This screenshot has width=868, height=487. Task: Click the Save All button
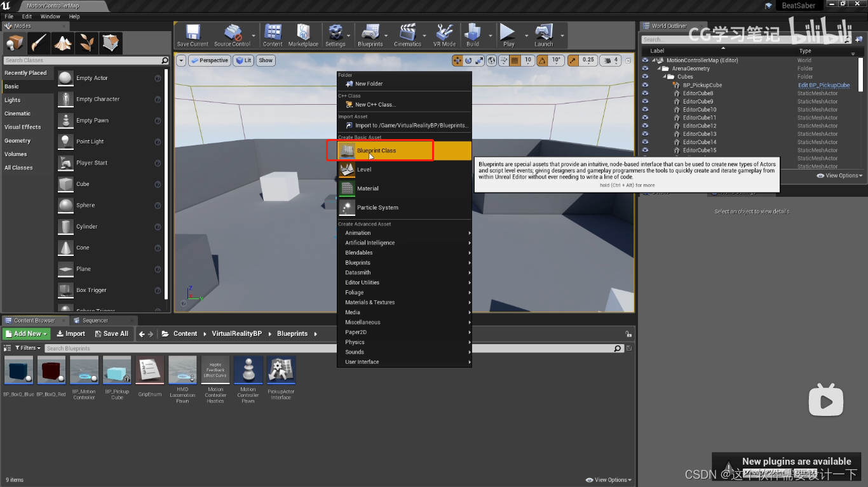(x=111, y=333)
